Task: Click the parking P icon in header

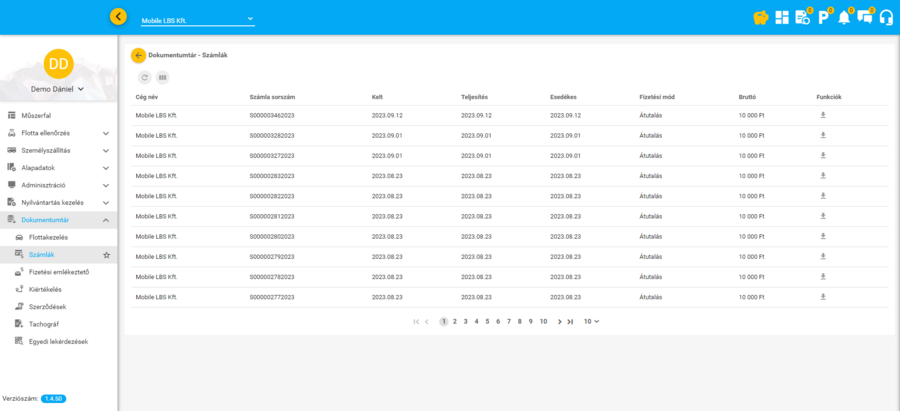Action: 823,17
